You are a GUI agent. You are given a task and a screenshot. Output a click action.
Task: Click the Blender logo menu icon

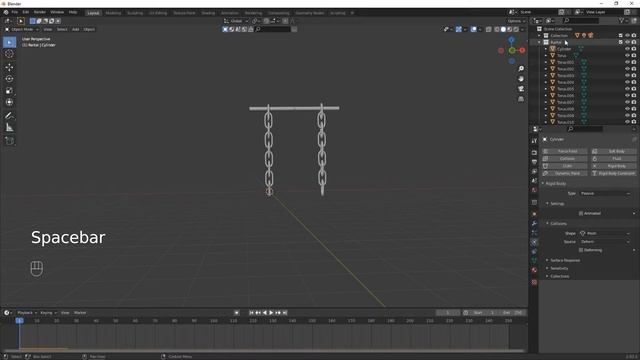pyautogui.click(x=6, y=12)
